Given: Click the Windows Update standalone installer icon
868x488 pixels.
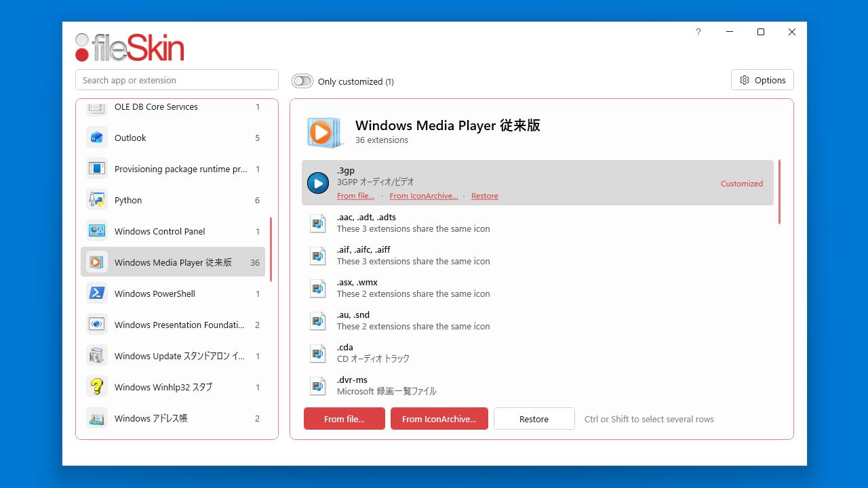Looking at the screenshot, I should (97, 356).
